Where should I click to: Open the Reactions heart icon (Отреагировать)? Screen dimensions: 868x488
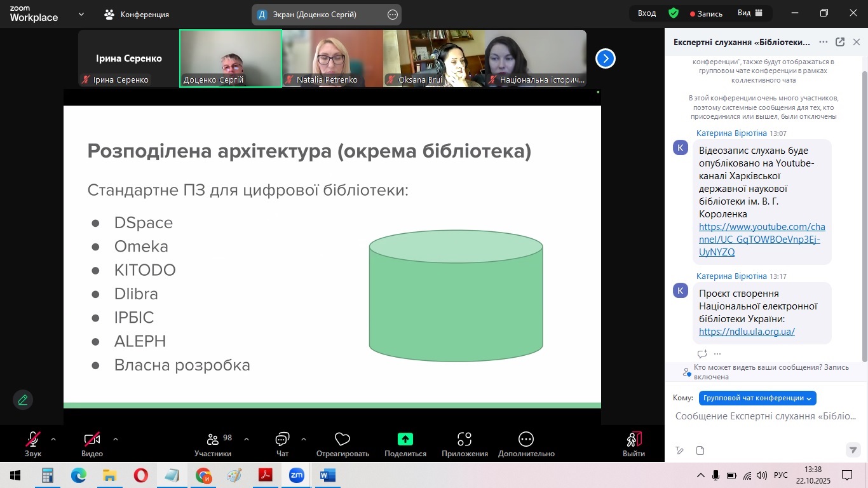[342, 440]
